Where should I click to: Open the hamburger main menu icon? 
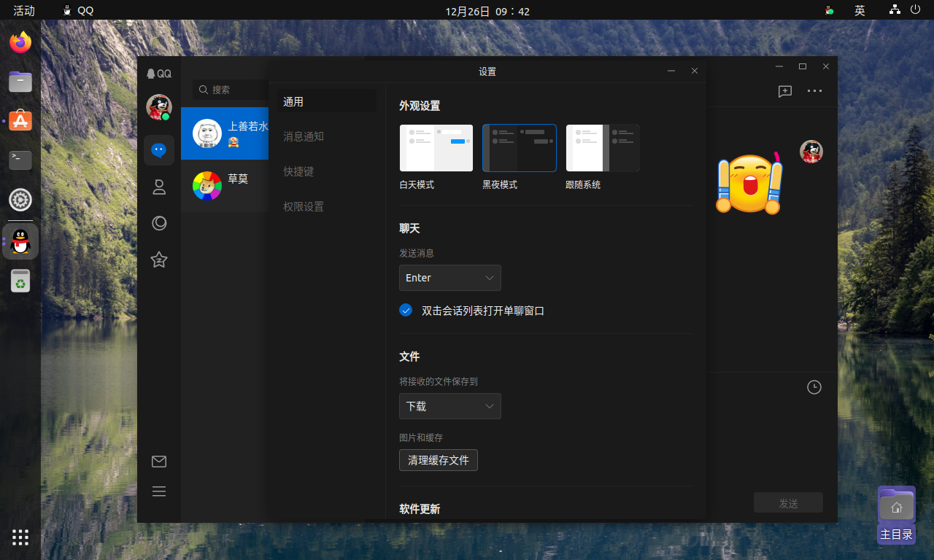click(159, 491)
